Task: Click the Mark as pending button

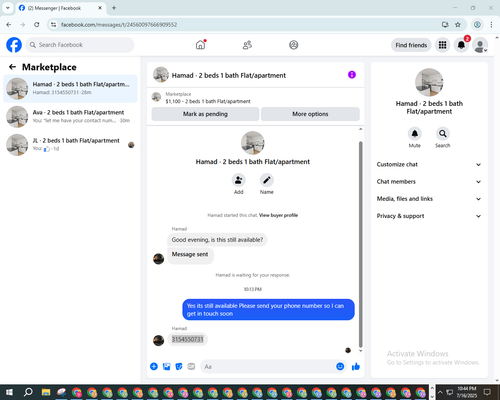Action: [x=205, y=114]
